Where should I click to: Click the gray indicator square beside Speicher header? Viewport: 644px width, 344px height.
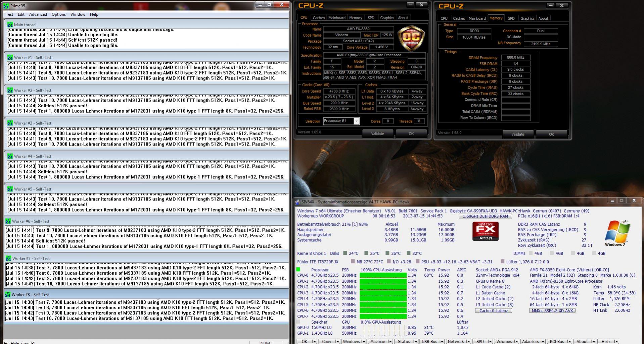coord(298,322)
